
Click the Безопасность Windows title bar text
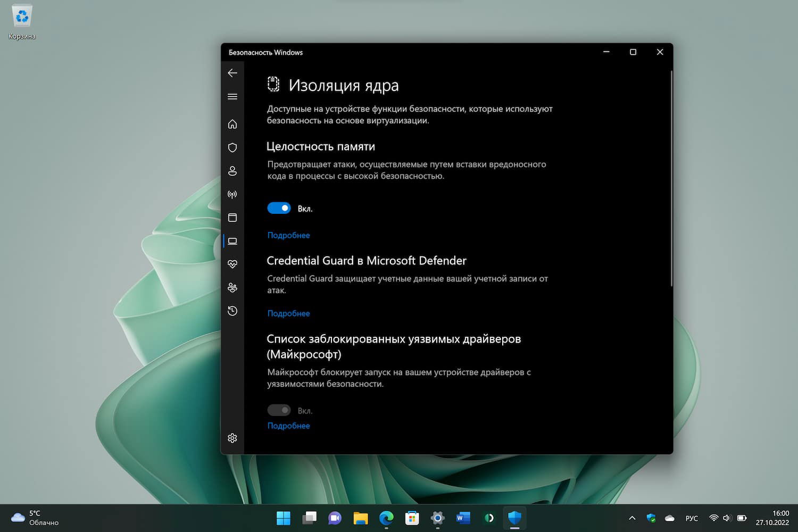click(x=265, y=52)
